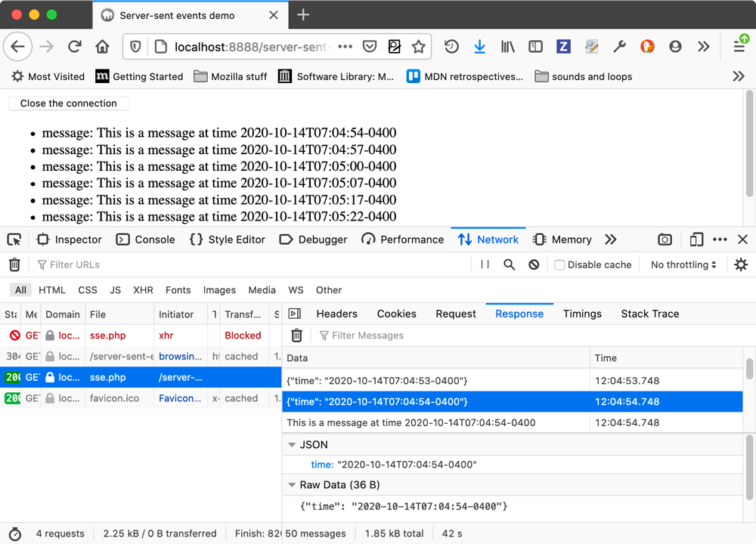Collapse the JSON section
The image size is (756, 544).
pyautogui.click(x=292, y=445)
